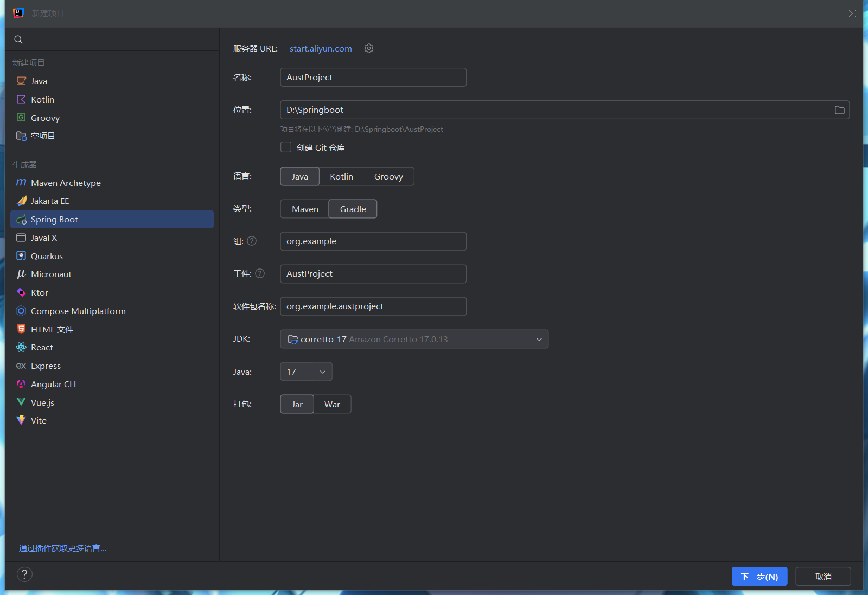Click the React atom icon
Viewport: 868px width, 595px height.
tap(21, 347)
